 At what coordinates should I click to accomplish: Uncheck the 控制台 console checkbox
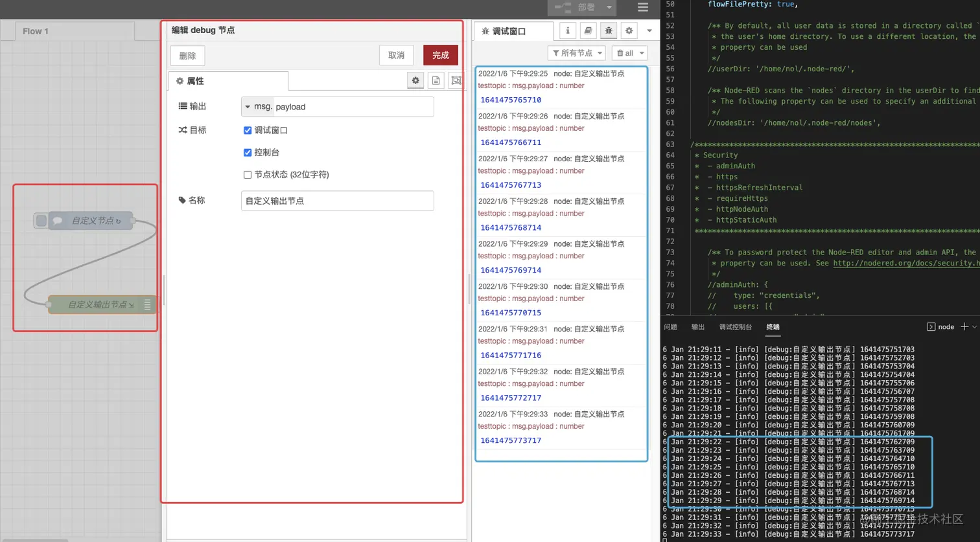pos(248,152)
